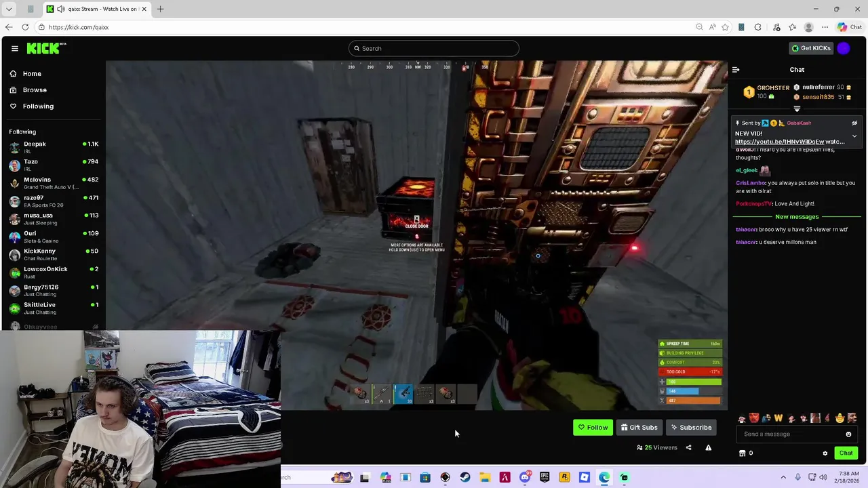Open LowcoxOnKick followed channel

pyautogui.click(x=52, y=272)
